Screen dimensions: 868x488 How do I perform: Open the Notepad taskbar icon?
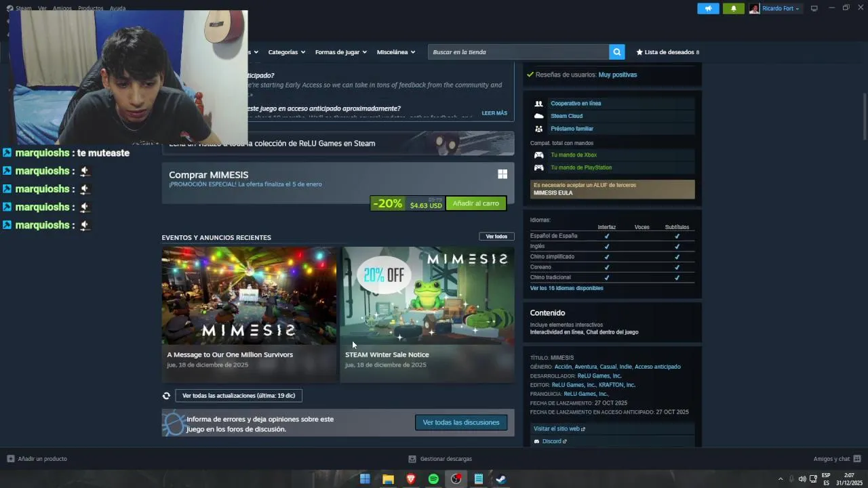[x=479, y=479]
